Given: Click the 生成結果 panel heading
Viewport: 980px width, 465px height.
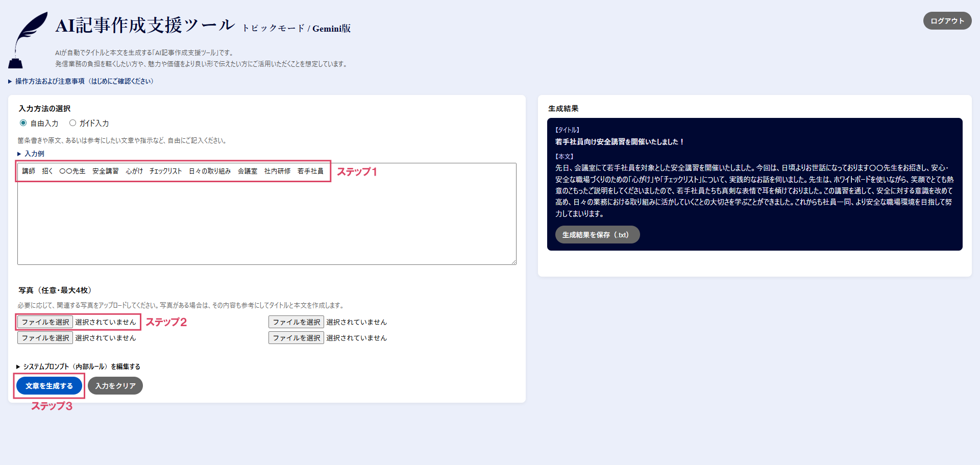Looking at the screenshot, I should pos(563,109).
